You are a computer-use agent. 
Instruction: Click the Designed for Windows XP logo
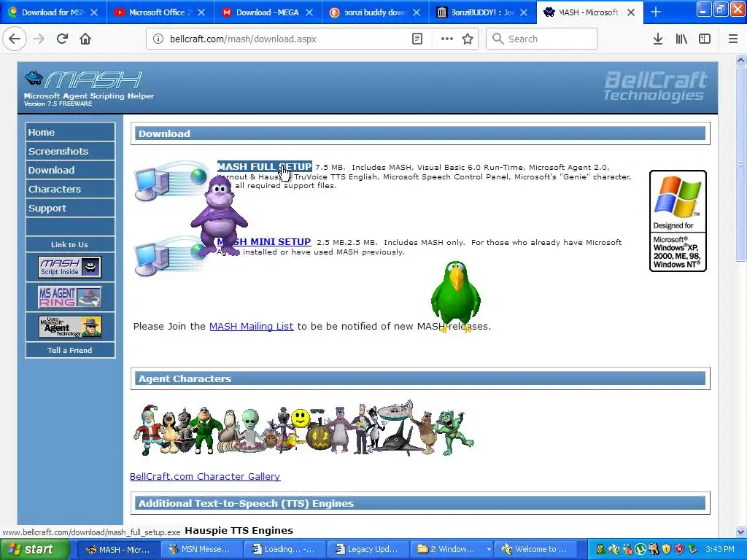tap(678, 221)
